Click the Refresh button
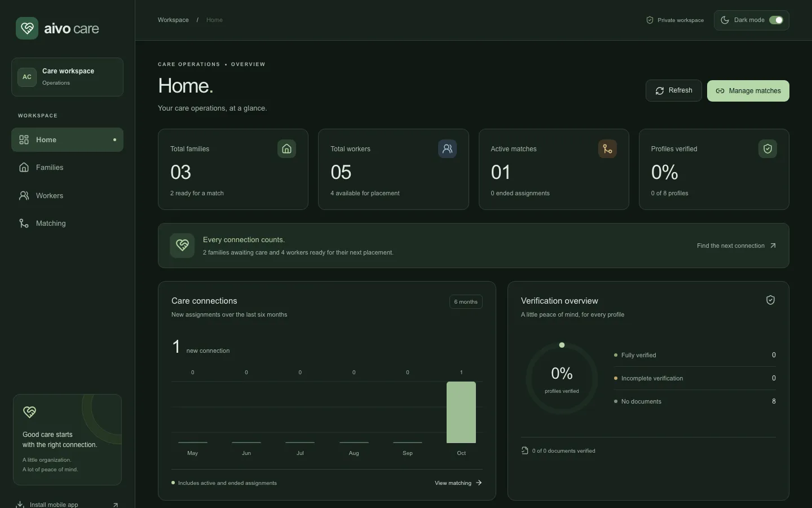The image size is (812, 508). coord(674,90)
